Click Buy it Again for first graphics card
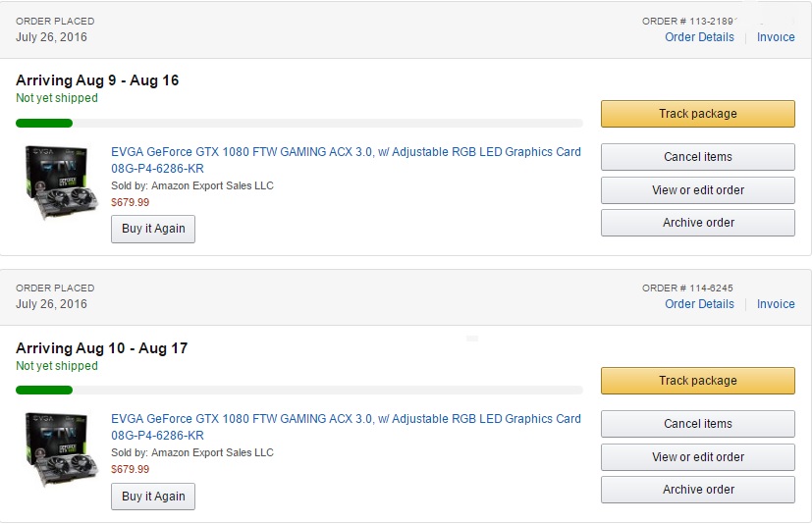The height and width of the screenshot is (524, 812). point(153,229)
